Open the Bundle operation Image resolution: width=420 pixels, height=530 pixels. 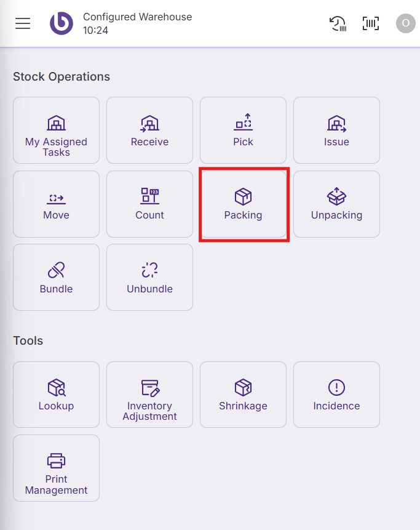click(x=56, y=277)
